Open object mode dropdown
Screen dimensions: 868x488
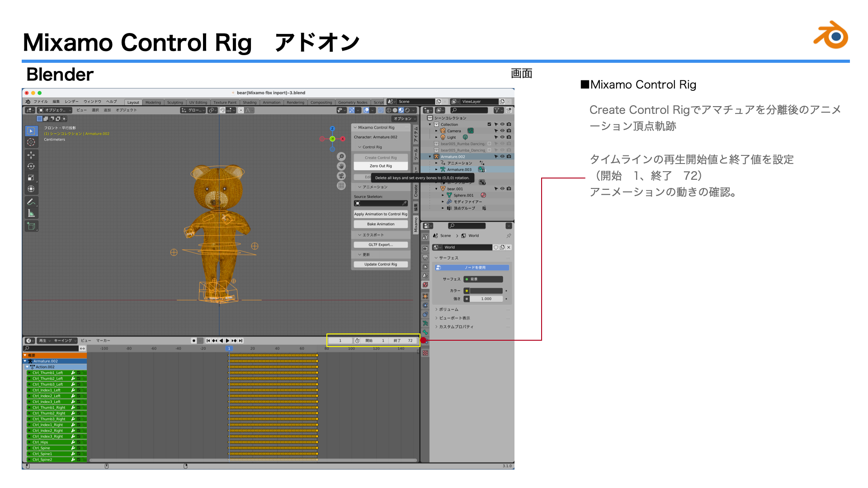(x=55, y=110)
